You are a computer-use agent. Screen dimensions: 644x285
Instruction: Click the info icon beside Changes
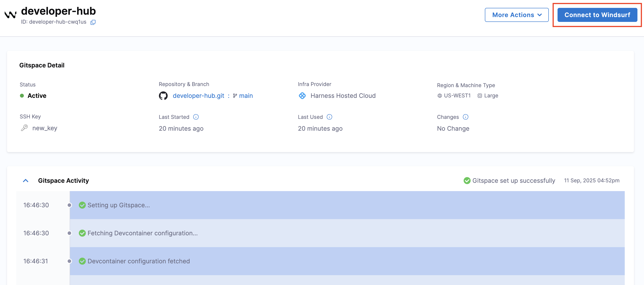point(466,117)
